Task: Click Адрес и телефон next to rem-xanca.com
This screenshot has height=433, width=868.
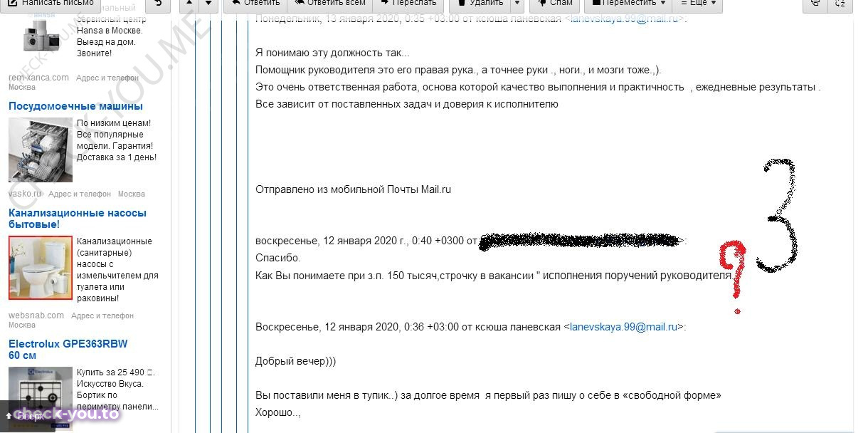Action: 107,78
